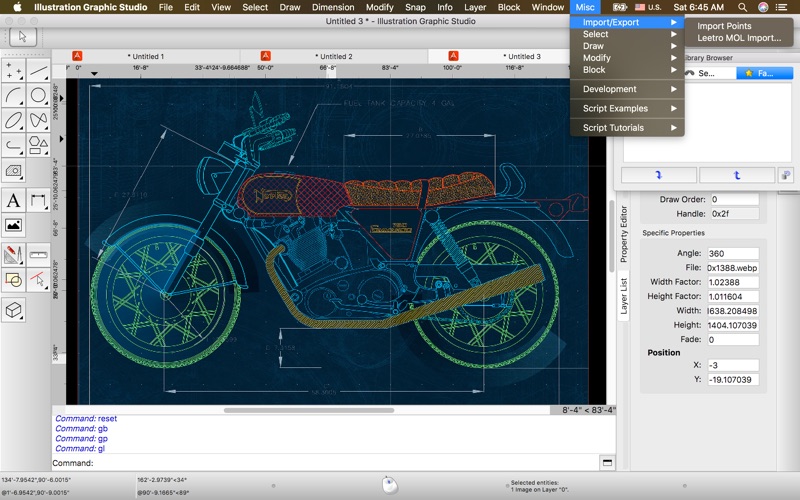Expand the Block submenu in Misc

[627, 69]
